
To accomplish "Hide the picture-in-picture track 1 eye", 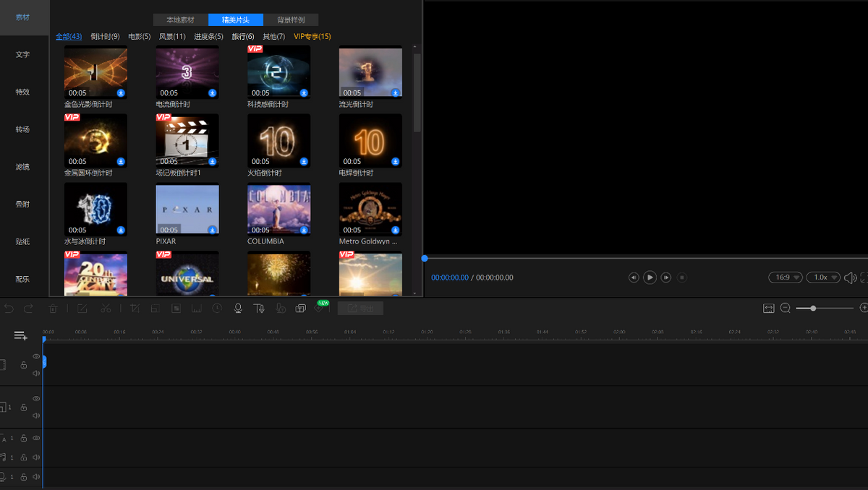I will coord(36,399).
